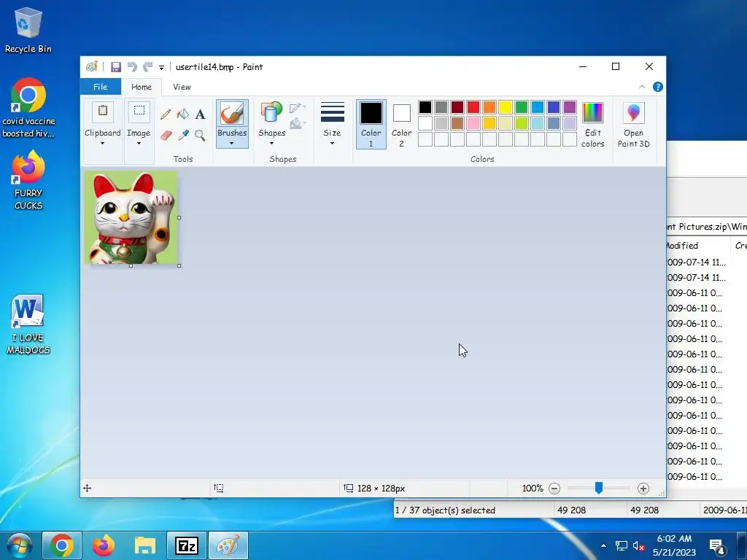Viewport: 747px width, 560px height.
Task: Zoom out with the minus button
Action: point(554,488)
